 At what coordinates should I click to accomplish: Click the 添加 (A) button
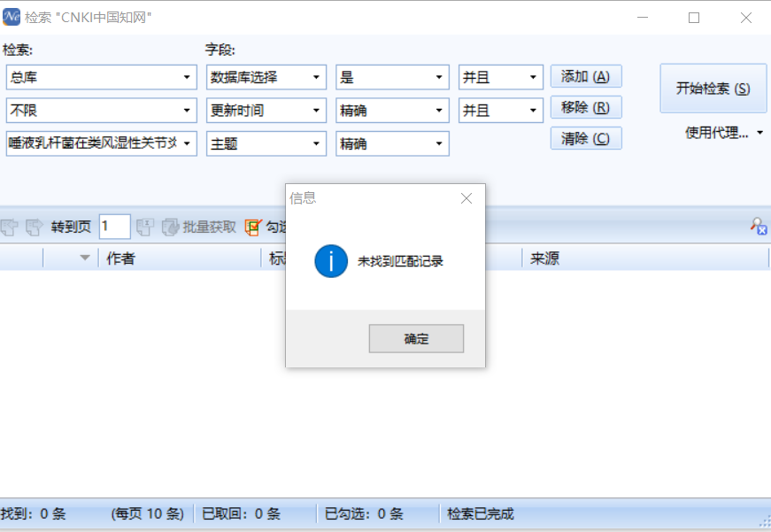coord(585,77)
